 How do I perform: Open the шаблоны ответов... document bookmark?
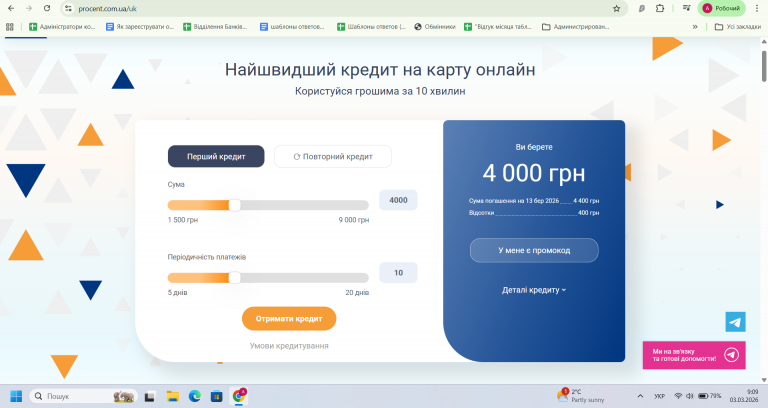[x=292, y=27]
